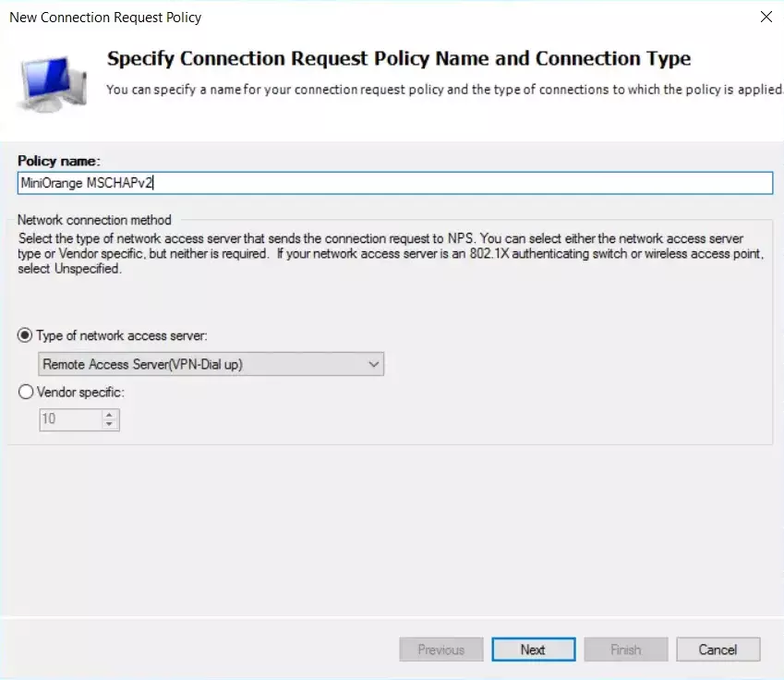Click the dropdown arrow next to Remote Access Server(VPN-Dial up)
This screenshot has height=680, width=784.
tap(373, 363)
